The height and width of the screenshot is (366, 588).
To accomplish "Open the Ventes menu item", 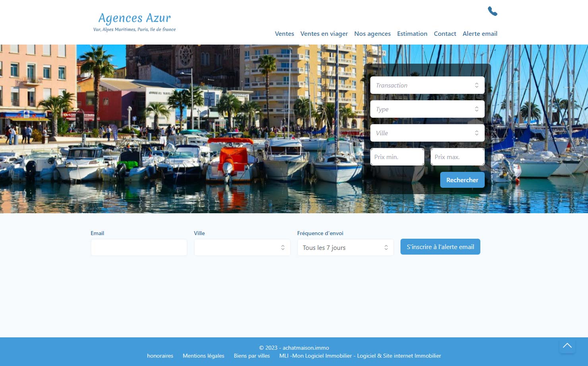I will tap(284, 34).
